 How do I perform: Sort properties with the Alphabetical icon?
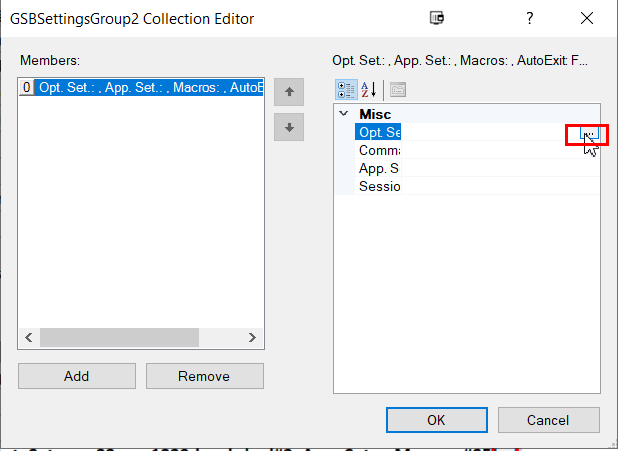(367, 90)
